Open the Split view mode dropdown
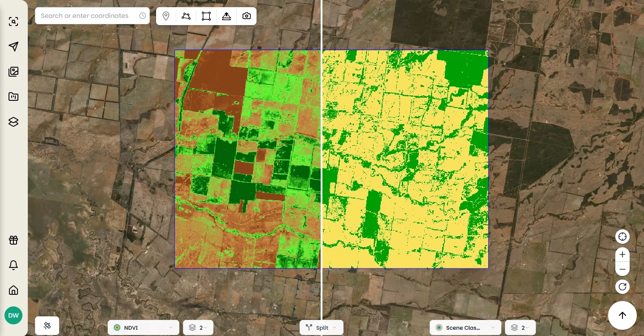Viewport: 644px width, 336px height. (x=321, y=327)
